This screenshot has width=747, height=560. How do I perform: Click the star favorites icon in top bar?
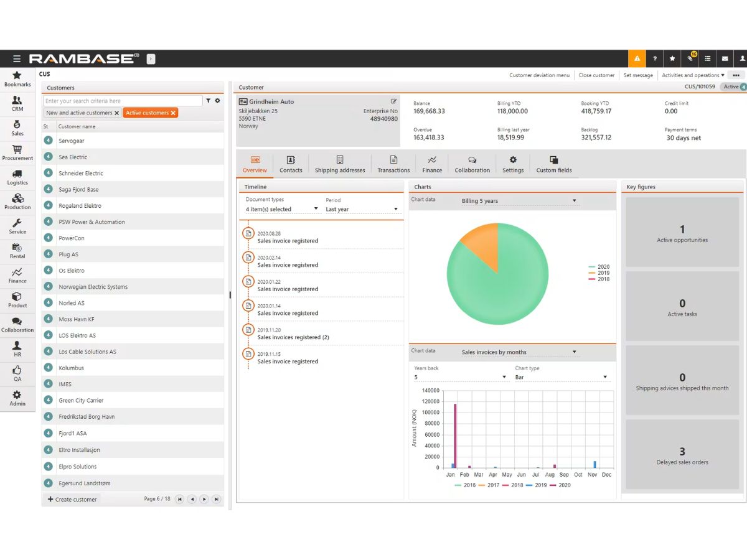(672, 58)
